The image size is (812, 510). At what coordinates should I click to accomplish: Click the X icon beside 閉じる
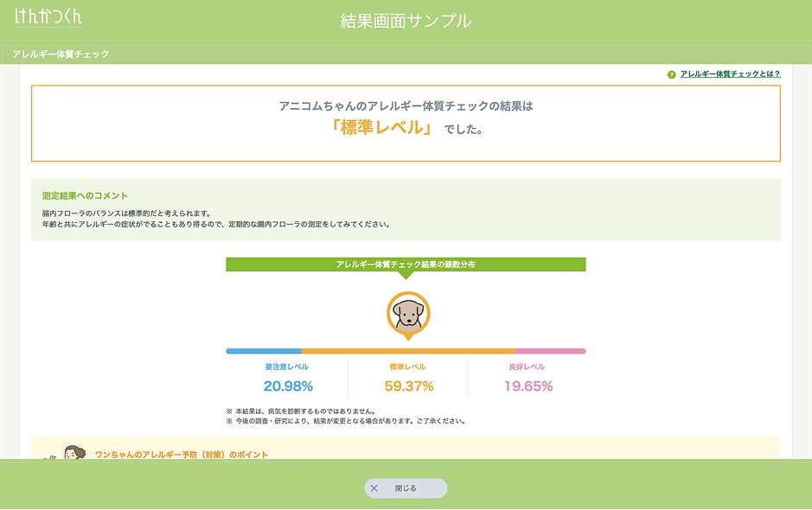tap(374, 488)
